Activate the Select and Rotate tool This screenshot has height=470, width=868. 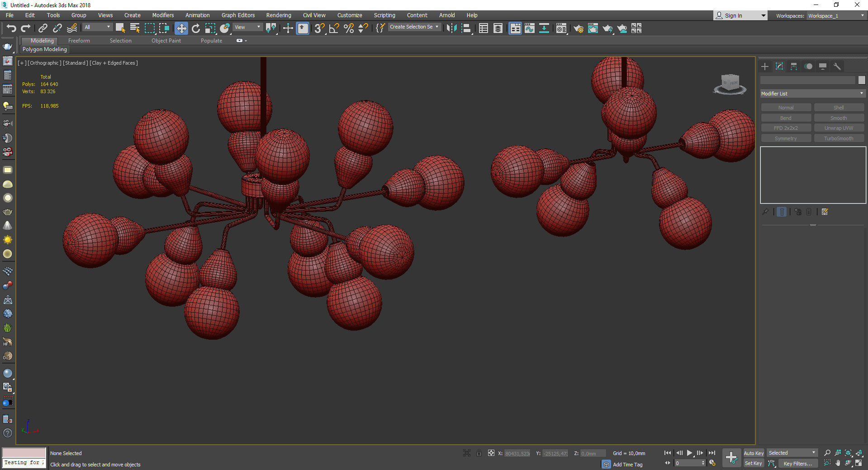196,28
